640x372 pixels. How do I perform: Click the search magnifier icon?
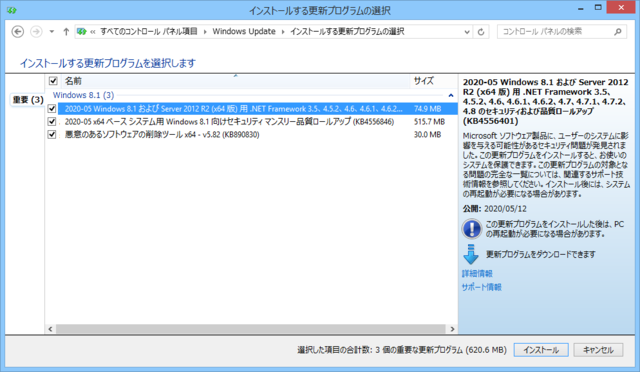[618, 31]
